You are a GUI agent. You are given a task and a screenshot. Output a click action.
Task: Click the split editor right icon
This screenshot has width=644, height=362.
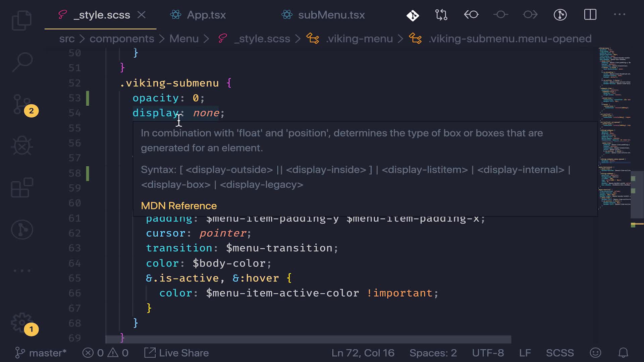pos(590,15)
